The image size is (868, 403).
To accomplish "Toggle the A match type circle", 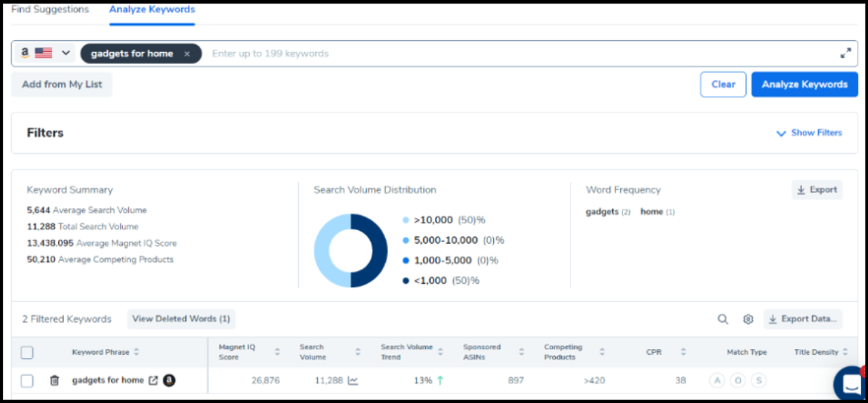I will click(716, 381).
